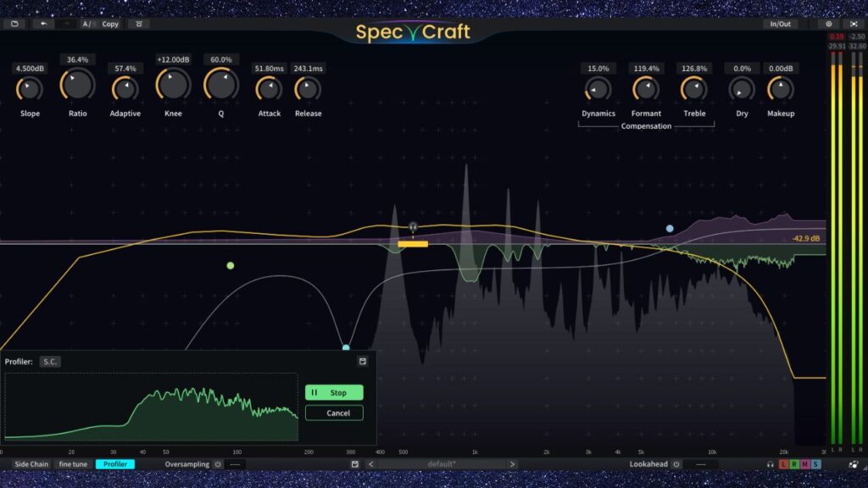The height and width of the screenshot is (488, 868).
Task: Click the 119.4% Formant value
Action: pos(646,69)
